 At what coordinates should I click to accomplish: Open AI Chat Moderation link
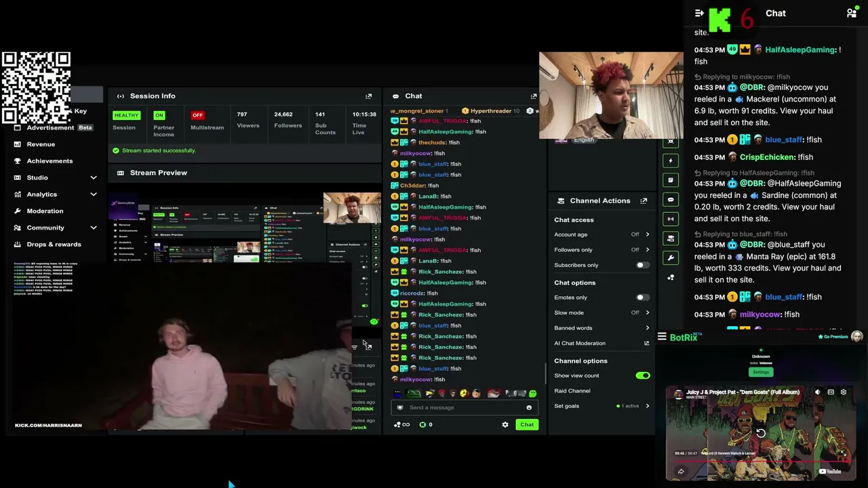coord(602,344)
